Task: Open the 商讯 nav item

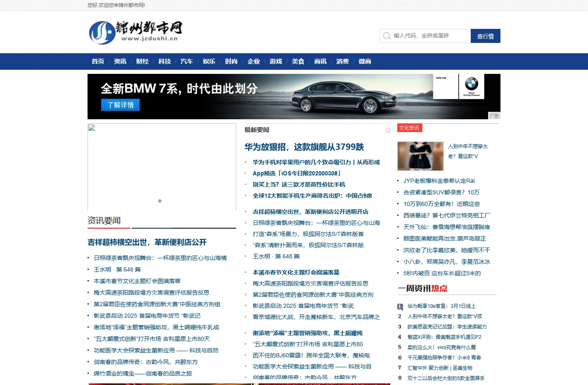Action: coord(320,61)
